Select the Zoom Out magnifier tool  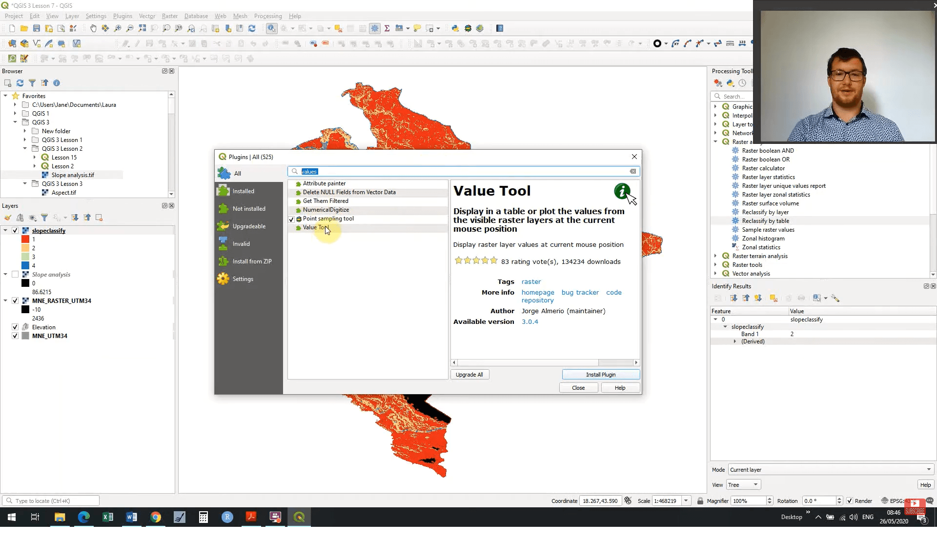click(130, 28)
